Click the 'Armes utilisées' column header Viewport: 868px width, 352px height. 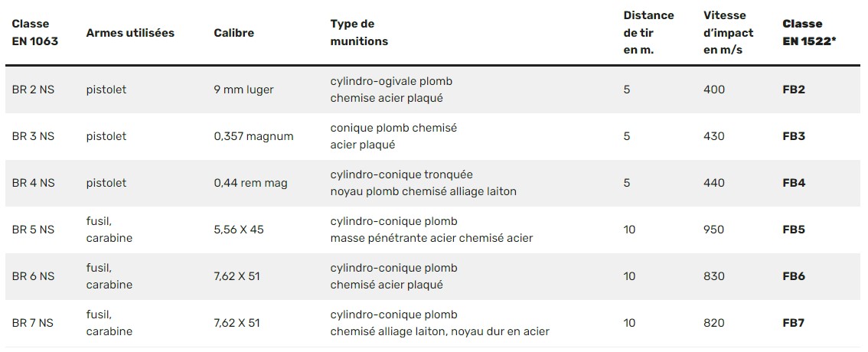pyautogui.click(x=130, y=33)
